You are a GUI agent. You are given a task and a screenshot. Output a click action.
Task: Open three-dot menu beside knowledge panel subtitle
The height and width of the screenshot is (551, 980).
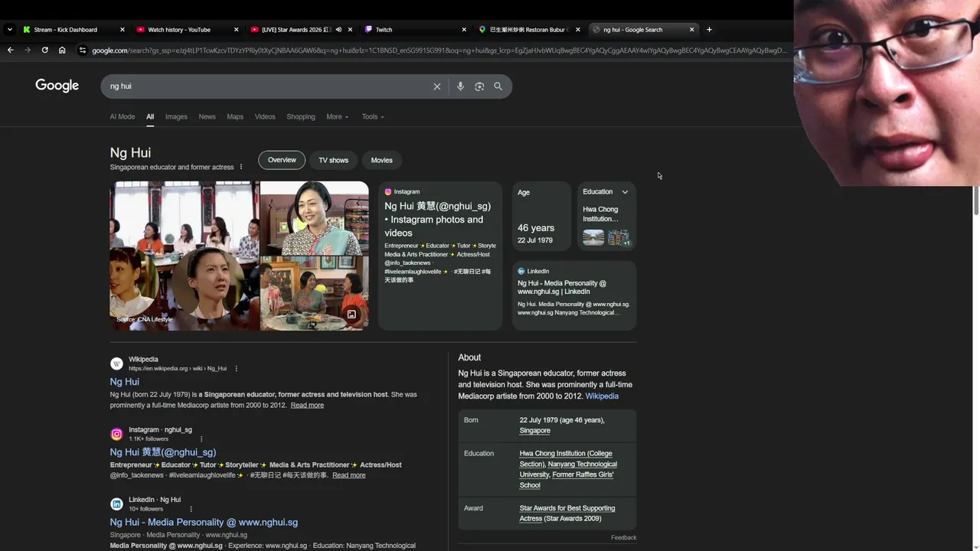pos(241,167)
